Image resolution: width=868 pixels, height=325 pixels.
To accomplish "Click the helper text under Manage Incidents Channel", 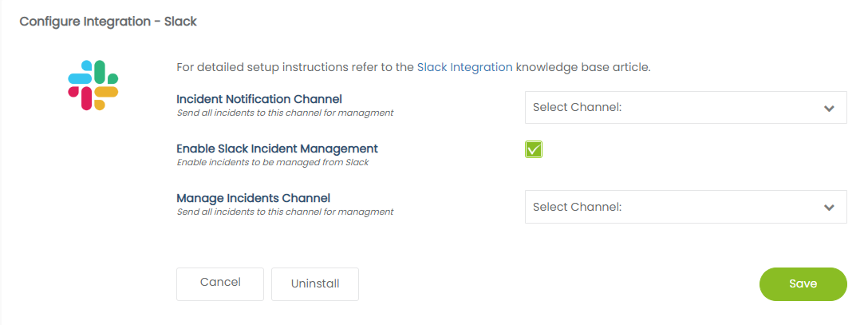I will point(285,212).
